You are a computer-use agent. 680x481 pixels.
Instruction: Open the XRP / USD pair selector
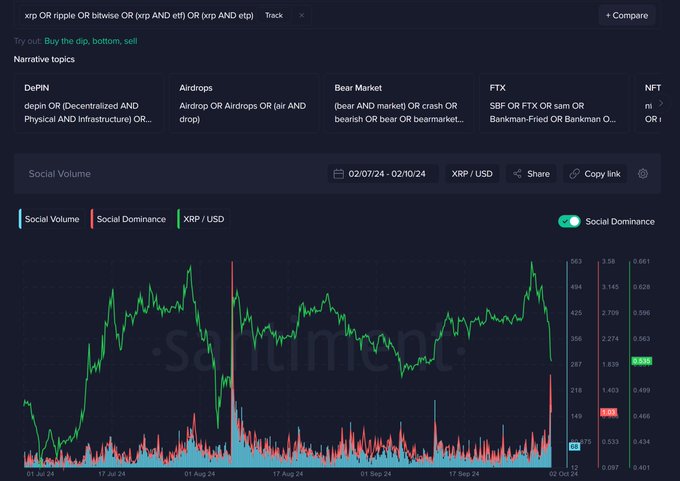pyautogui.click(x=472, y=174)
